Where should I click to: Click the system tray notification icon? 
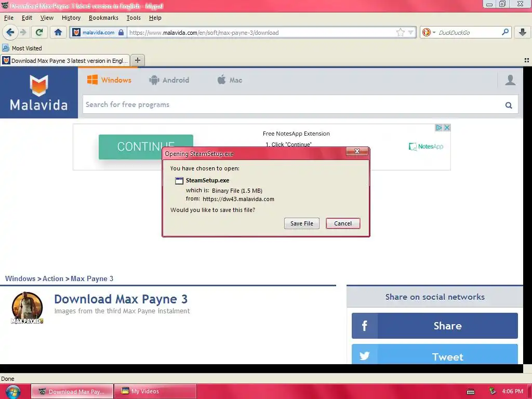(492, 391)
